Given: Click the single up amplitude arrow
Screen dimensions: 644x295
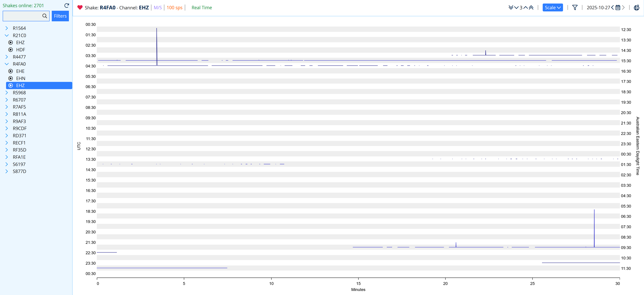Looking at the screenshot, I should pyautogui.click(x=526, y=8).
